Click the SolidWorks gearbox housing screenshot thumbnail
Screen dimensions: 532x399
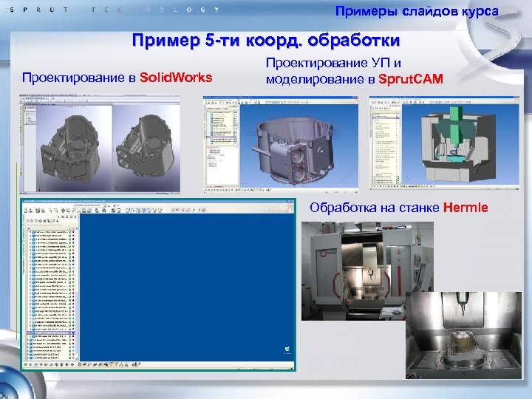[x=100, y=144]
